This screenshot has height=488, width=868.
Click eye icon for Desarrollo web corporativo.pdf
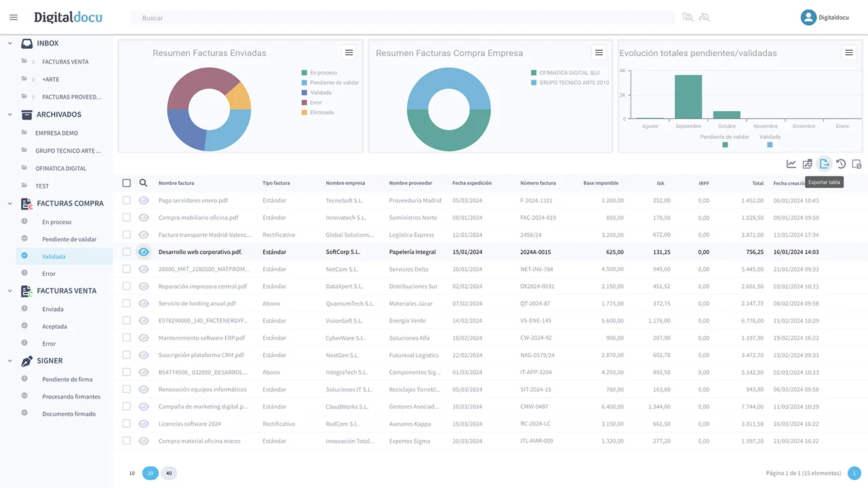point(144,252)
